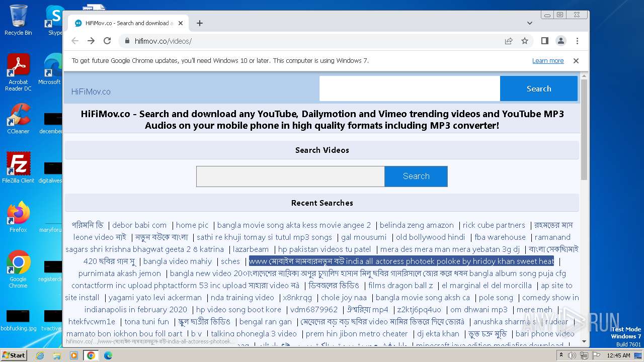Viewport: 644px width, 362px height.
Task: Open 'hp video song boot kore' link
Action: tap(238, 310)
